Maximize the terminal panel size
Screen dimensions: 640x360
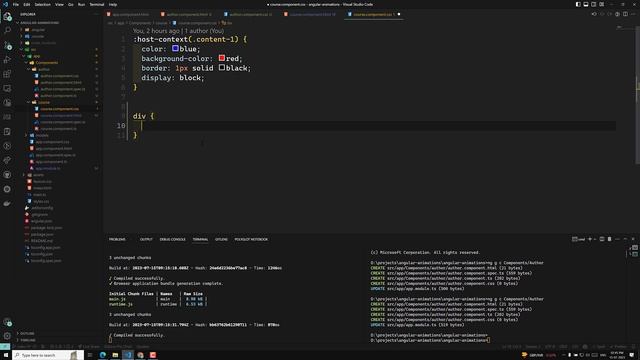[x=625, y=239]
